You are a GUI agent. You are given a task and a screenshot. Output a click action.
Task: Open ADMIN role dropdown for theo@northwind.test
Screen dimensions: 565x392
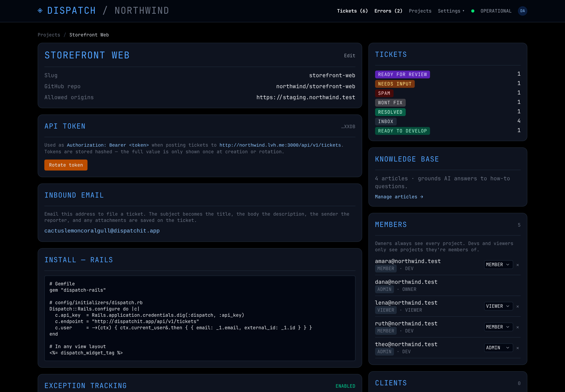coord(498,348)
